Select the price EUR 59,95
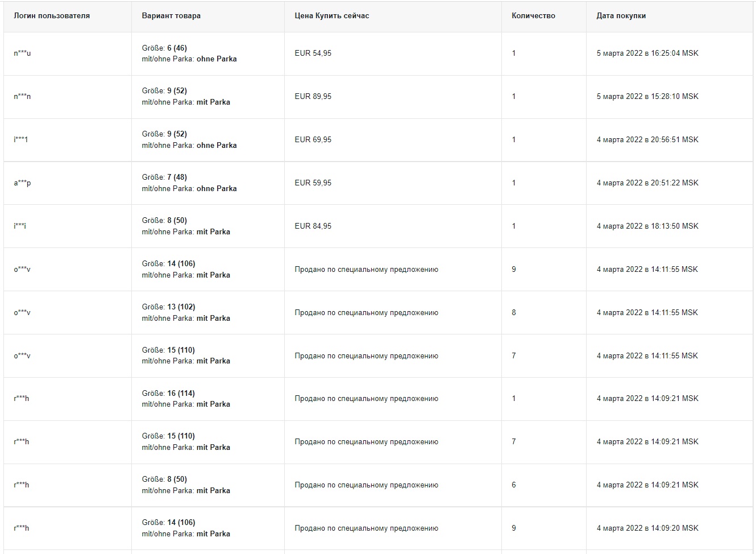The height and width of the screenshot is (554, 756). click(x=313, y=183)
